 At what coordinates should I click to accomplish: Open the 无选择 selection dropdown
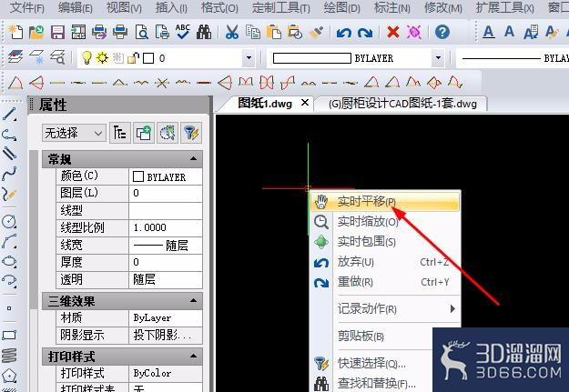coord(74,133)
